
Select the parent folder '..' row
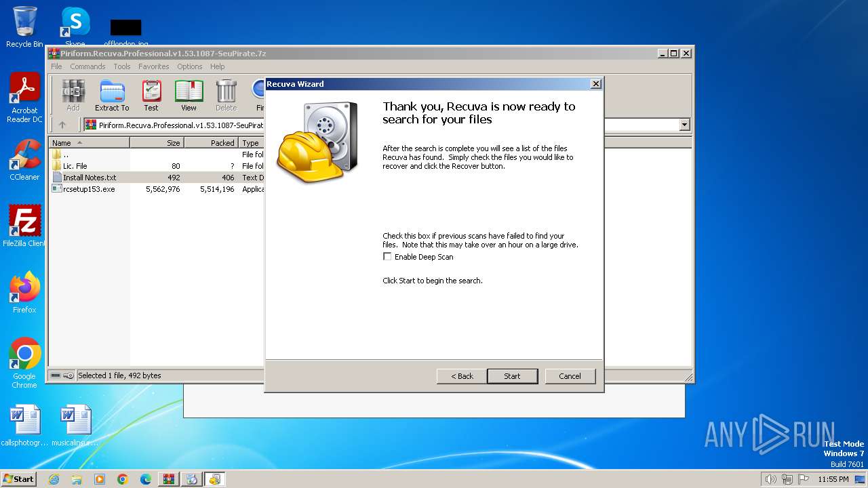157,155
